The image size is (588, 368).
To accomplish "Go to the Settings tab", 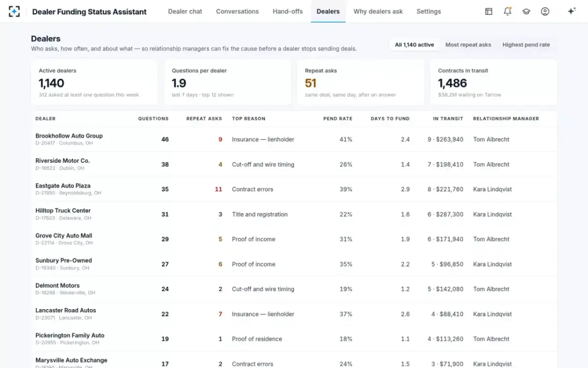I will point(429,11).
